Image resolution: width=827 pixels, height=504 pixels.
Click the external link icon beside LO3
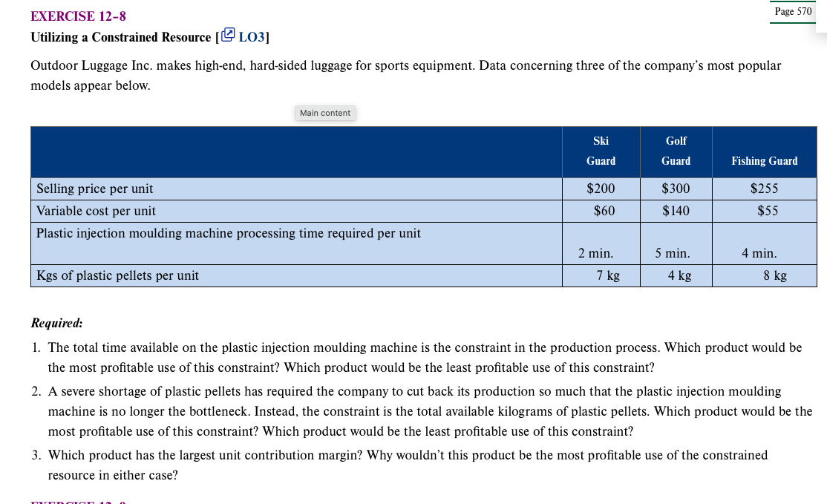pos(228,34)
